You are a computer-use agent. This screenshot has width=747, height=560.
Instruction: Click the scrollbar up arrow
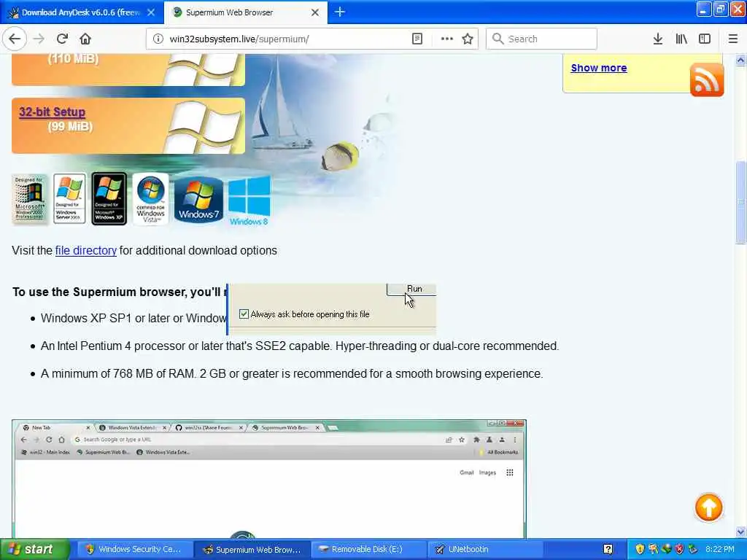click(x=740, y=60)
